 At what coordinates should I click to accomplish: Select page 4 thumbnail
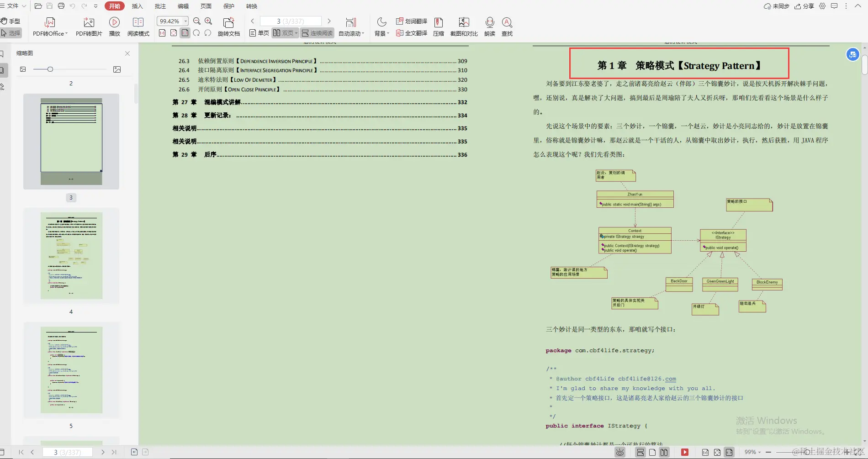[71, 256]
